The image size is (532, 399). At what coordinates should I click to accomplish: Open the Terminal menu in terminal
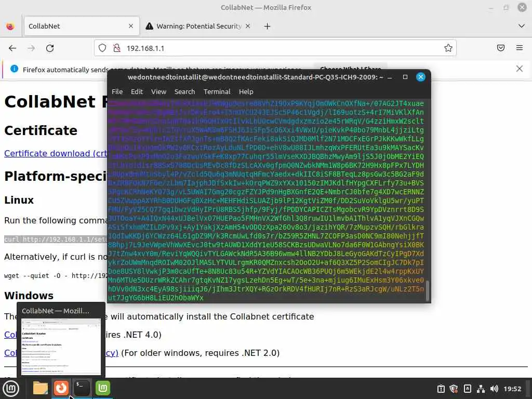pos(217,91)
